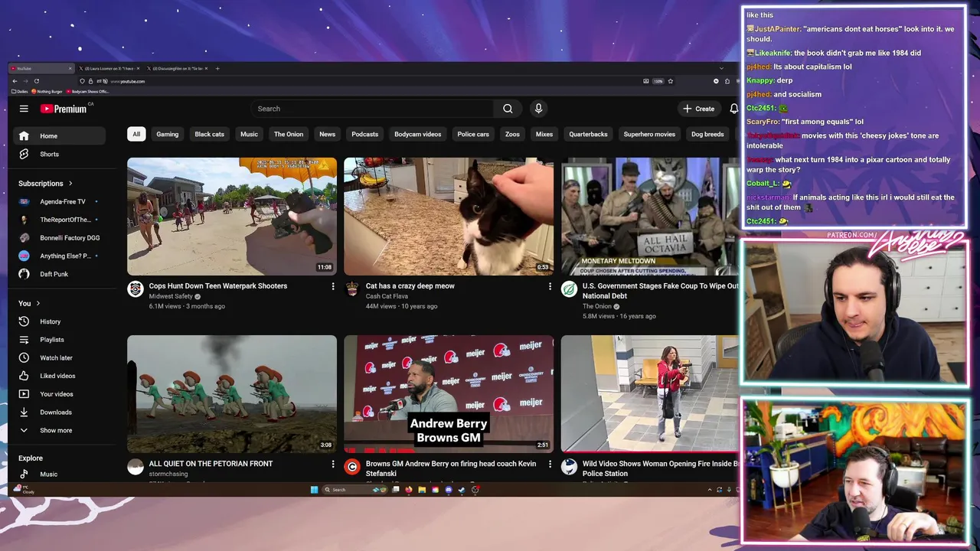
Task: Open options menu for Waterpark Shooters video
Action: coord(332,286)
